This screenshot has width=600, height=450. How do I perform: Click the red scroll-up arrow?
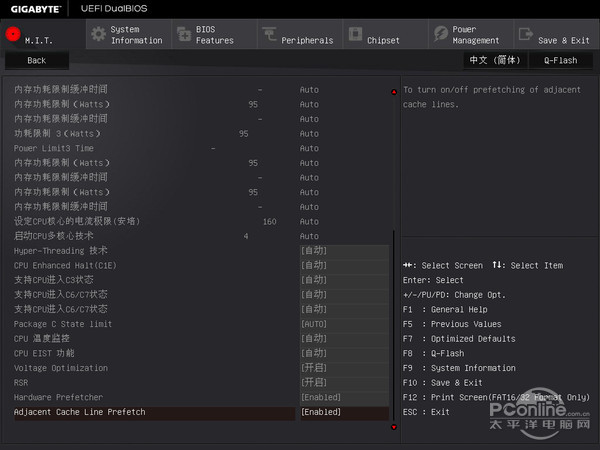[394, 93]
